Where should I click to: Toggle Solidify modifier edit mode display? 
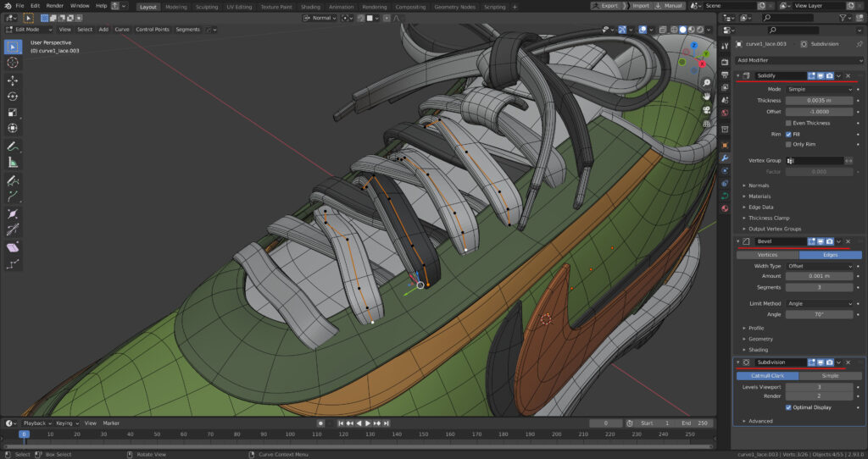point(811,75)
